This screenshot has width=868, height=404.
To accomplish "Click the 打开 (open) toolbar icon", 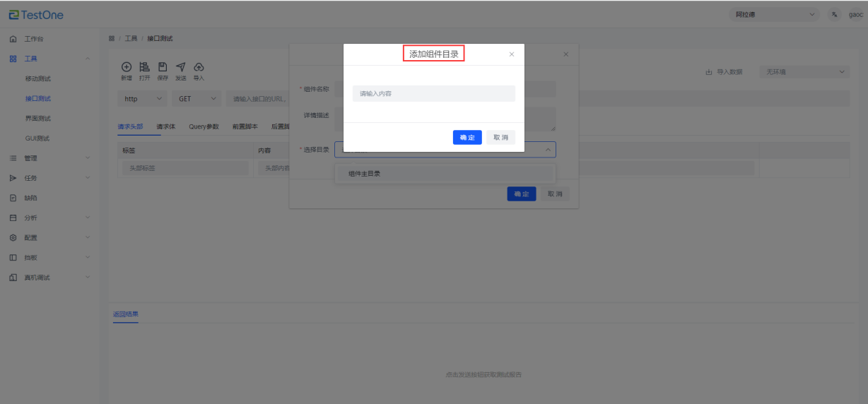I will tap(144, 66).
